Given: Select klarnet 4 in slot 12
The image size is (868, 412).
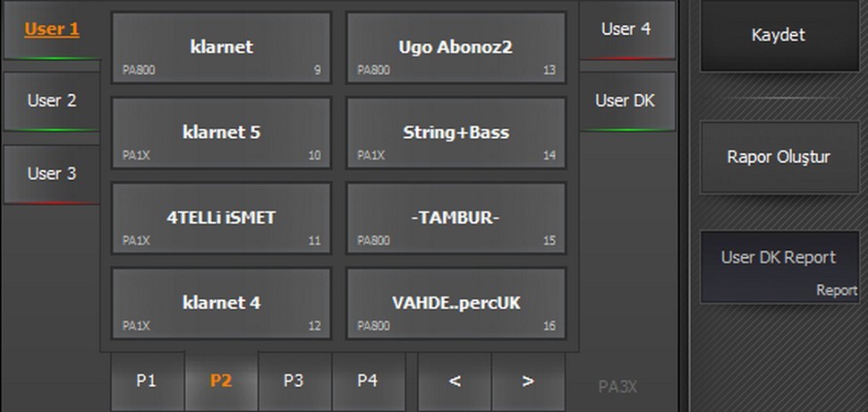Looking at the screenshot, I should (x=221, y=303).
